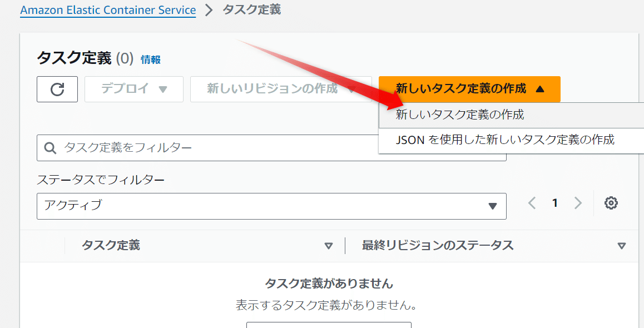Click the refresh icon button
Viewport: 644px width, 328px height.
tap(57, 89)
